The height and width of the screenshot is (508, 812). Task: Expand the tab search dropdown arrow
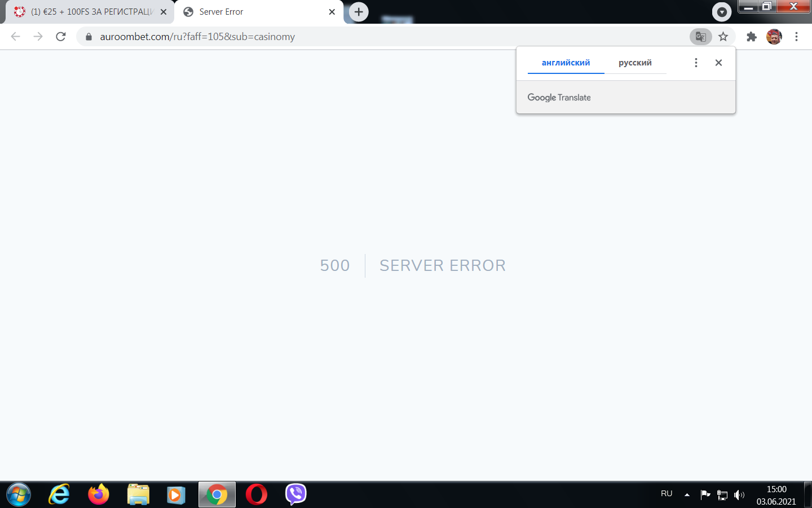721,12
